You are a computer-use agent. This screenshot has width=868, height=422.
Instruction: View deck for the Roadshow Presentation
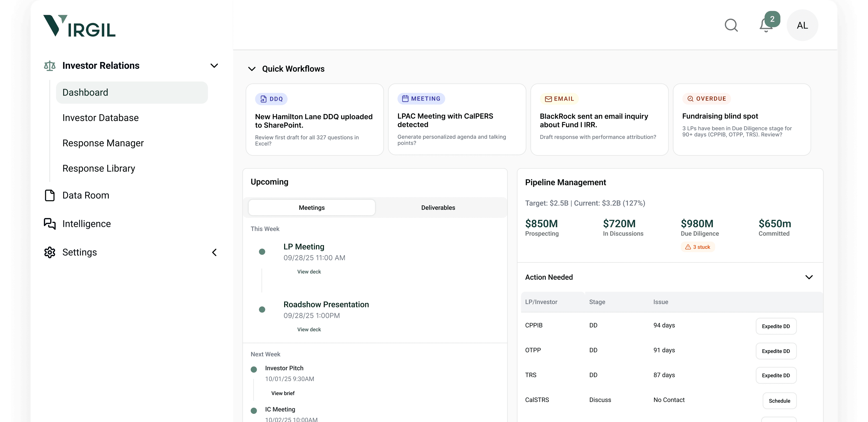309,329
